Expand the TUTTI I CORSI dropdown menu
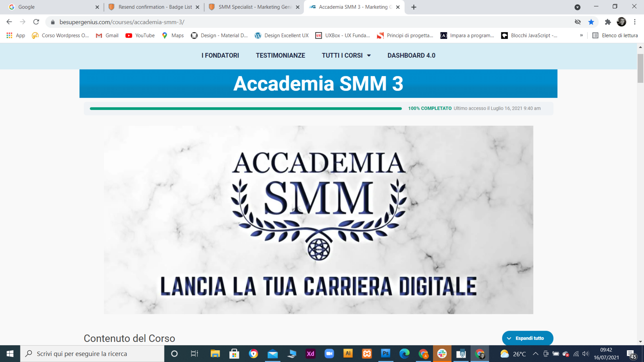 pos(346,56)
